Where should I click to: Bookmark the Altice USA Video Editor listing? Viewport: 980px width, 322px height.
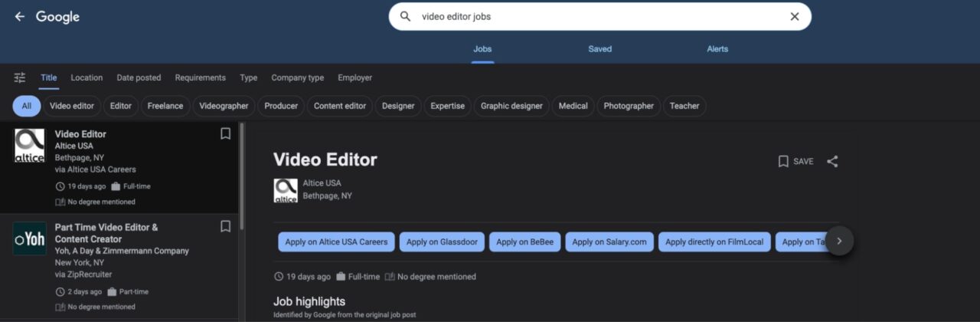(x=225, y=133)
